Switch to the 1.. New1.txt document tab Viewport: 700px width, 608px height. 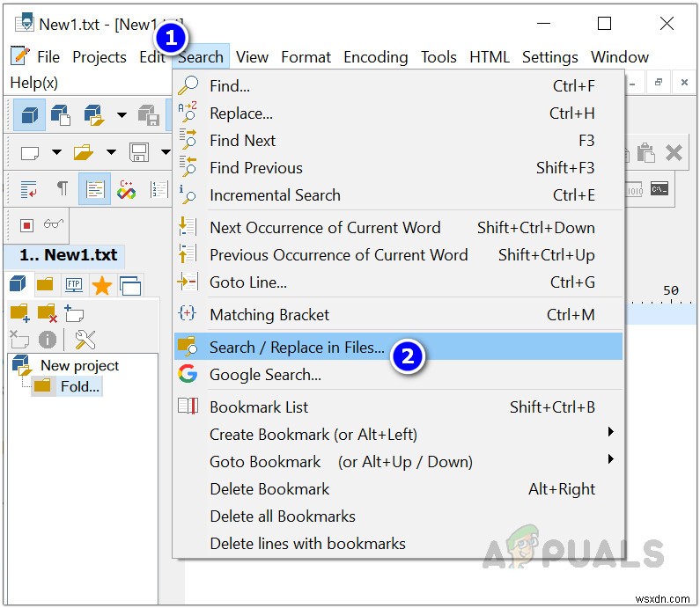click(x=65, y=255)
